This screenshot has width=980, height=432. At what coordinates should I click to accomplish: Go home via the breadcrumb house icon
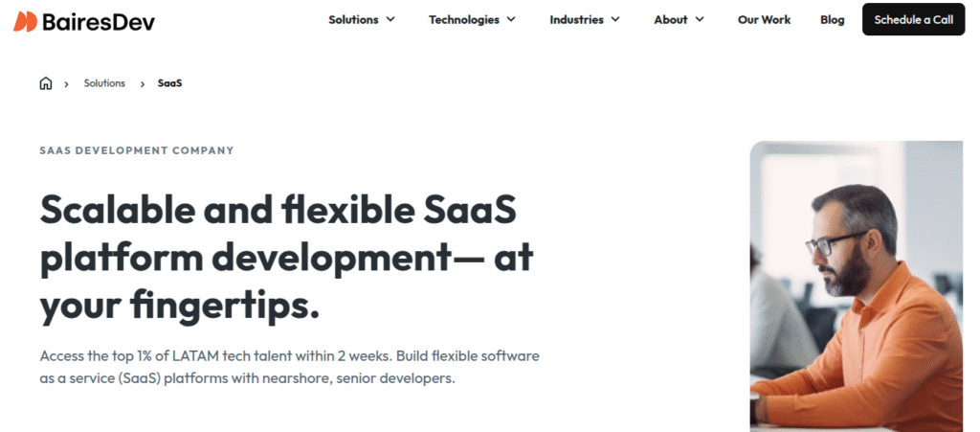pyautogui.click(x=46, y=83)
